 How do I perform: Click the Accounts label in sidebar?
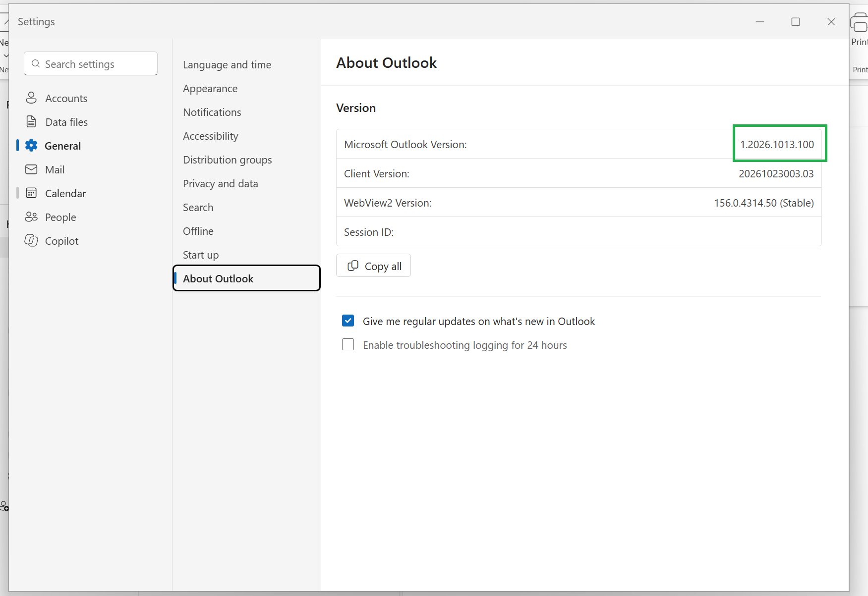coord(66,99)
